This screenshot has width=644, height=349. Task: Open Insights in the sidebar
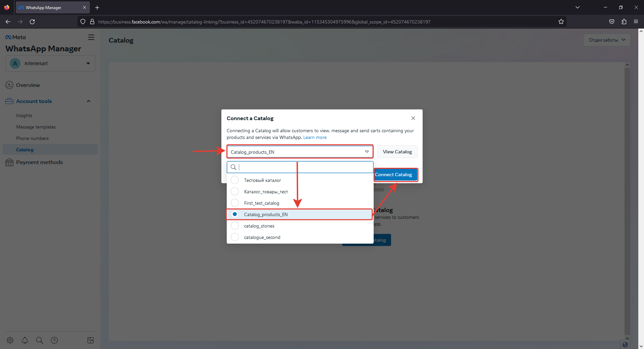24,115
